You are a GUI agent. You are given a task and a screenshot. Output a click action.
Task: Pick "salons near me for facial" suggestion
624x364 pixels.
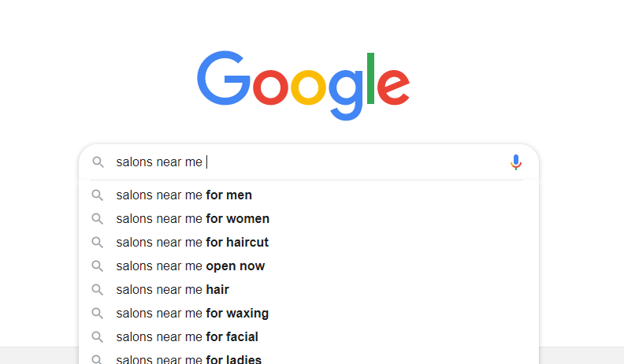click(x=187, y=337)
